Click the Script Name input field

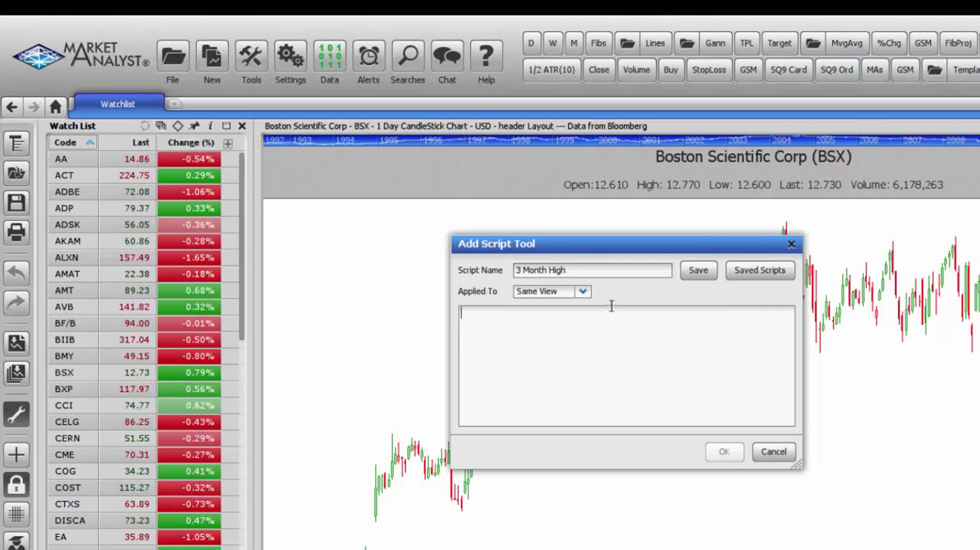[592, 270]
